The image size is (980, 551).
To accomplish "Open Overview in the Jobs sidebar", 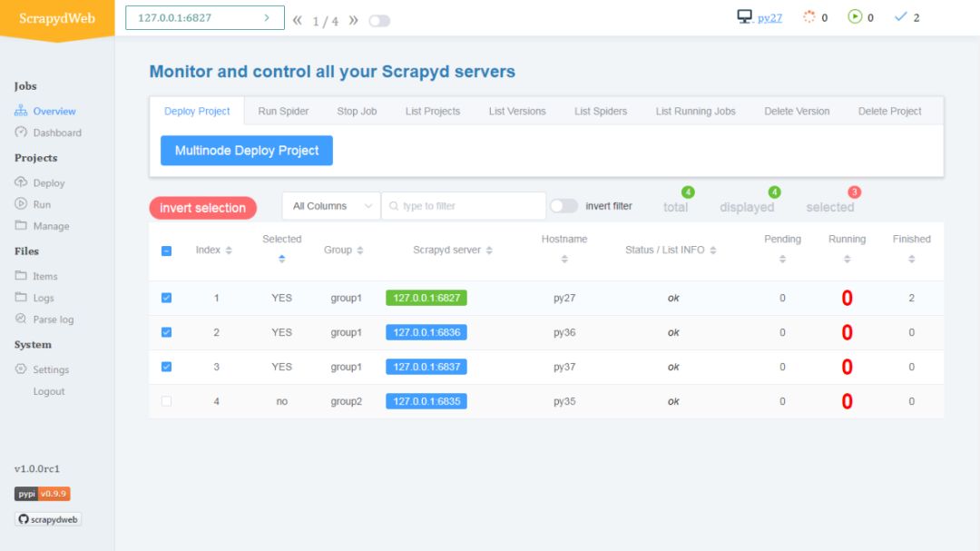I will (x=45, y=111).
